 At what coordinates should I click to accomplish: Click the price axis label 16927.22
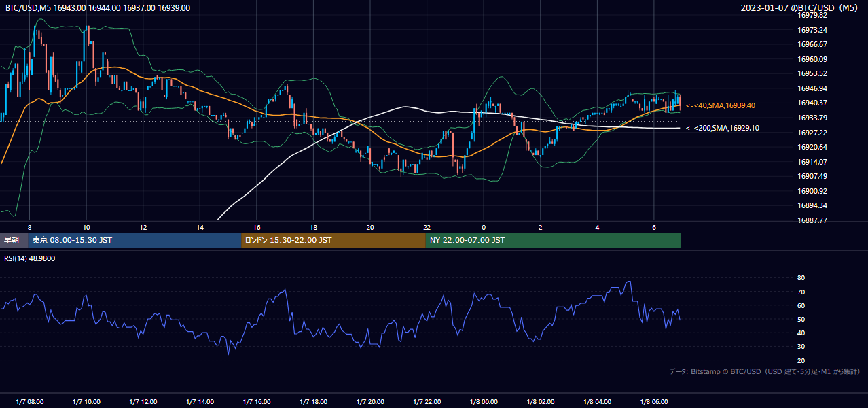pyautogui.click(x=812, y=133)
